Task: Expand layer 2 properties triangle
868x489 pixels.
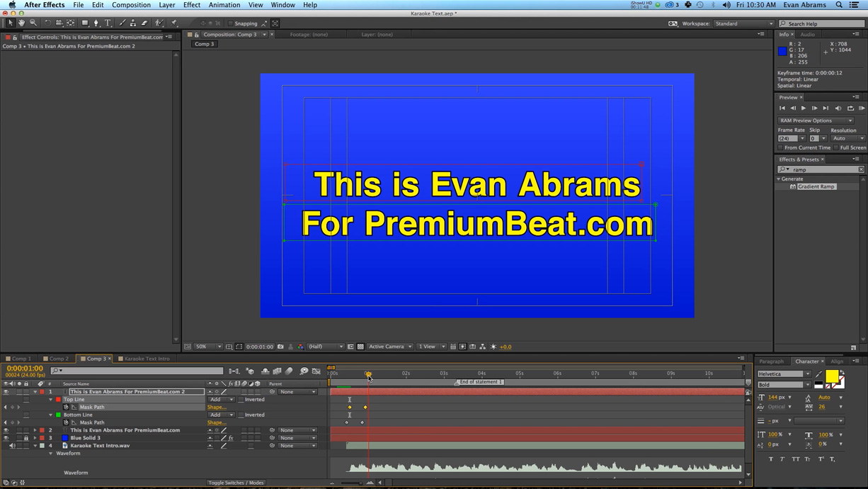Action: tap(35, 430)
